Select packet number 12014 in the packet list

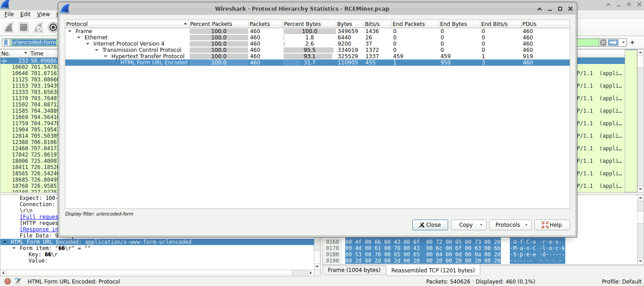pos(29,136)
